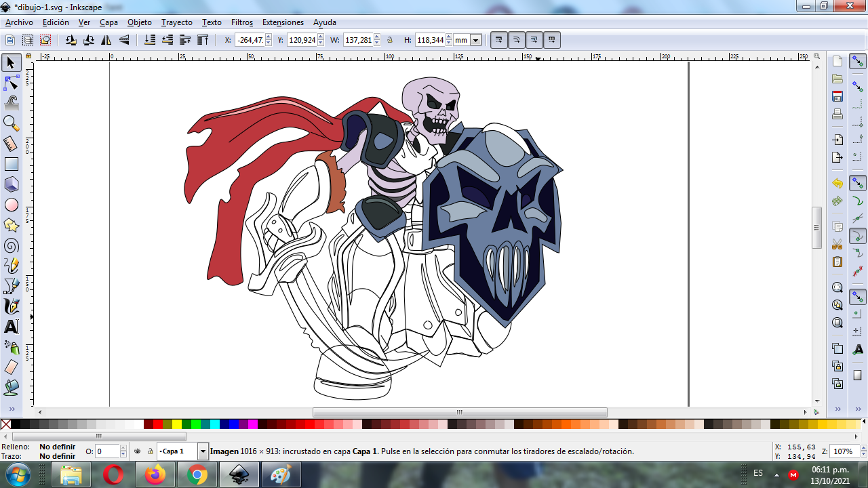Select the Node edit tool
The height and width of the screenshot is (488, 868).
(x=11, y=83)
